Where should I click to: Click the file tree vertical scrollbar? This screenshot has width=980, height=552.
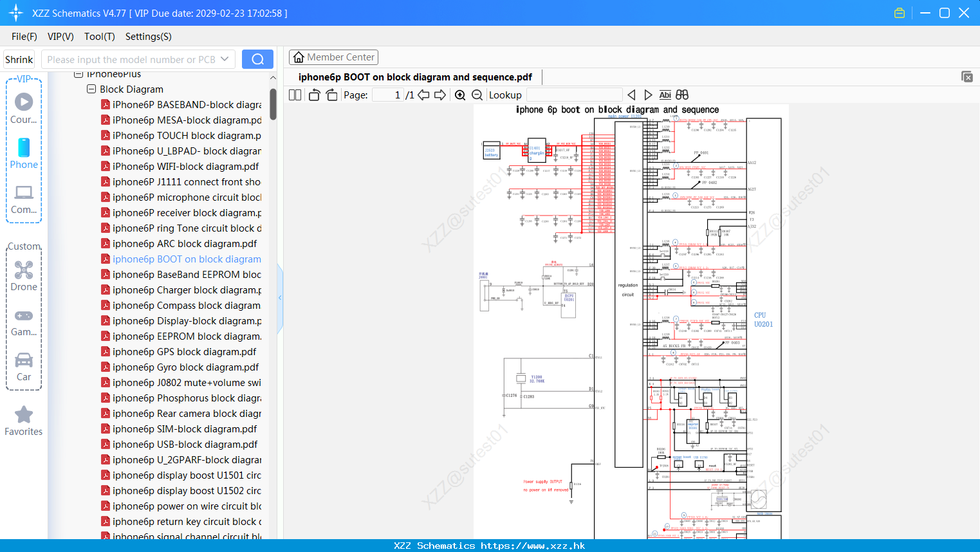point(273,104)
